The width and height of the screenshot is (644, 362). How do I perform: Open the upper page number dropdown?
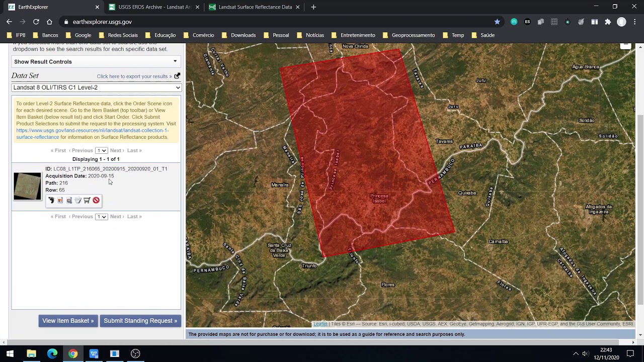coord(101,150)
